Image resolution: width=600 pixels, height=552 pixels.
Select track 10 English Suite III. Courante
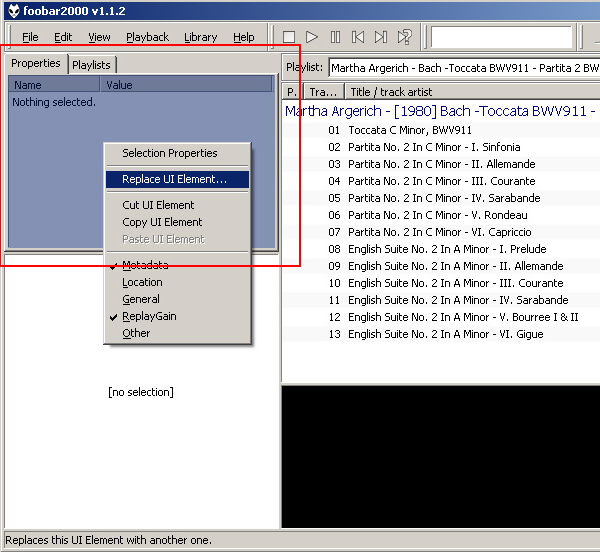441,283
